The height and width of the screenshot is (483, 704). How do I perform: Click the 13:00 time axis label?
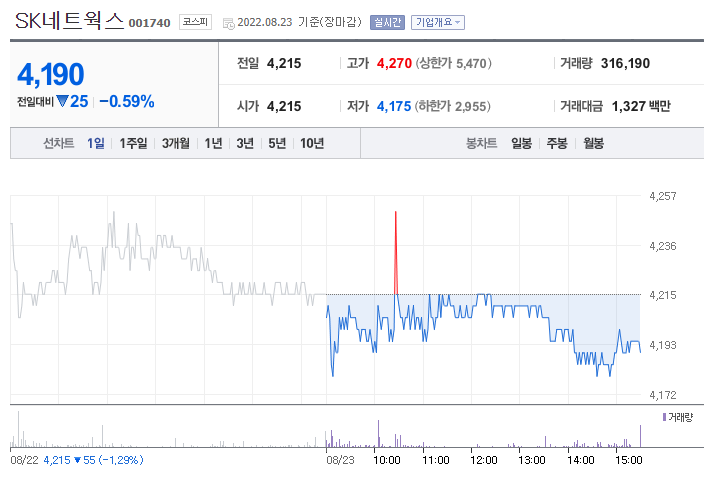[x=532, y=460]
